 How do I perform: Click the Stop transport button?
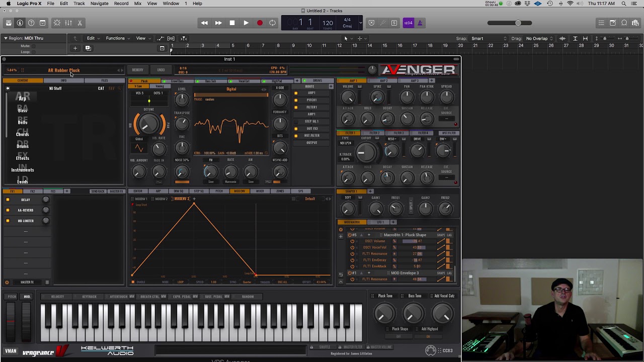tap(232, 23)
